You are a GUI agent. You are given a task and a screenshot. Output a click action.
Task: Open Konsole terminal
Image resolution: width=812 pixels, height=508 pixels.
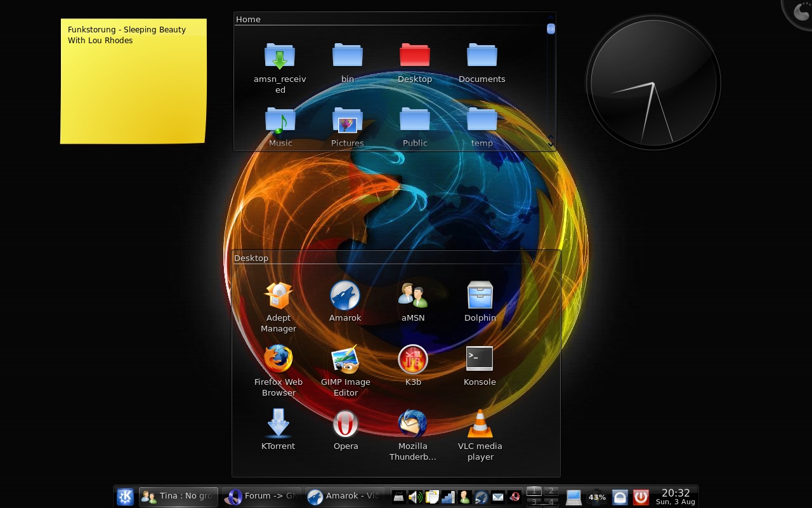click(x=480, y=366)
